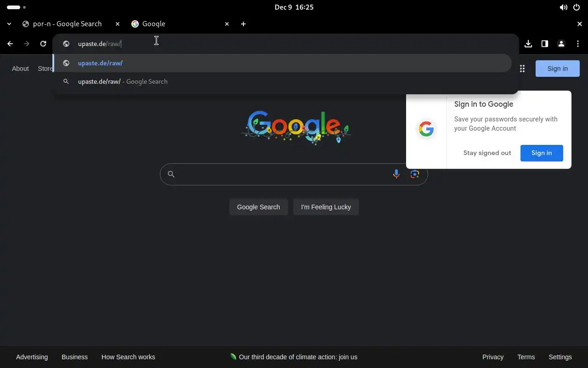Open the Terms footer link
The height and width of the screenshot is (368, 588).
click(526, 357)
